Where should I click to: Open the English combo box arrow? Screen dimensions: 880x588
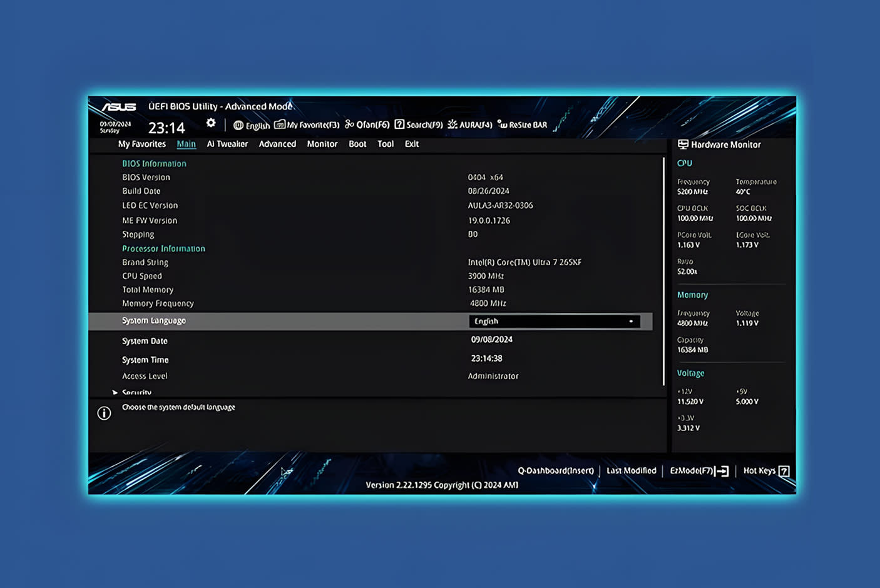coord(631,321)
